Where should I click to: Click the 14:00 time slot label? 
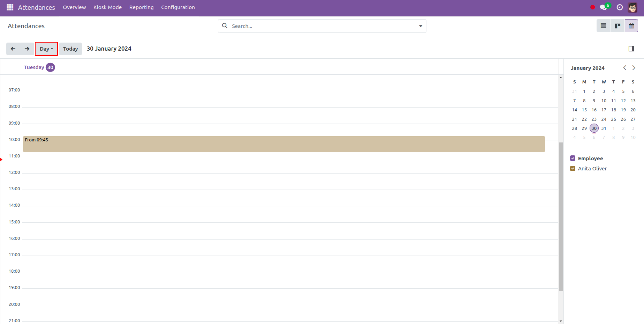pyautogui.click(x=14, y=205)
